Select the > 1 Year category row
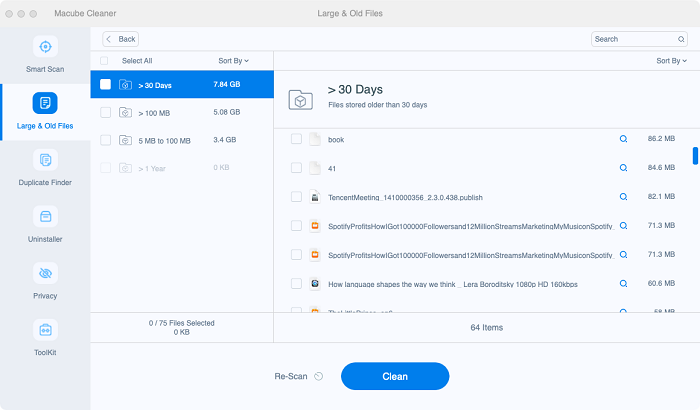Viewport: 700px width, 410px height. click(x=182, y=168)
